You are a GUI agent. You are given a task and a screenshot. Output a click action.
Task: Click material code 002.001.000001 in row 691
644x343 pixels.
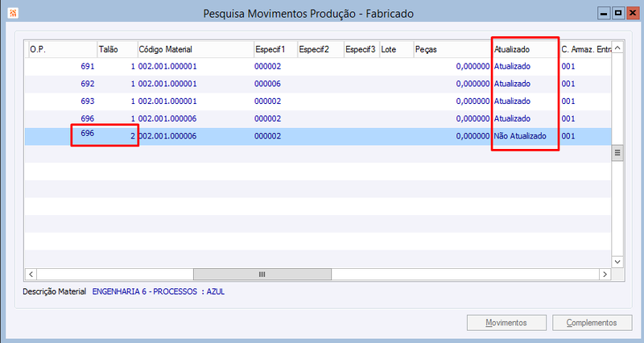(167, 67)
